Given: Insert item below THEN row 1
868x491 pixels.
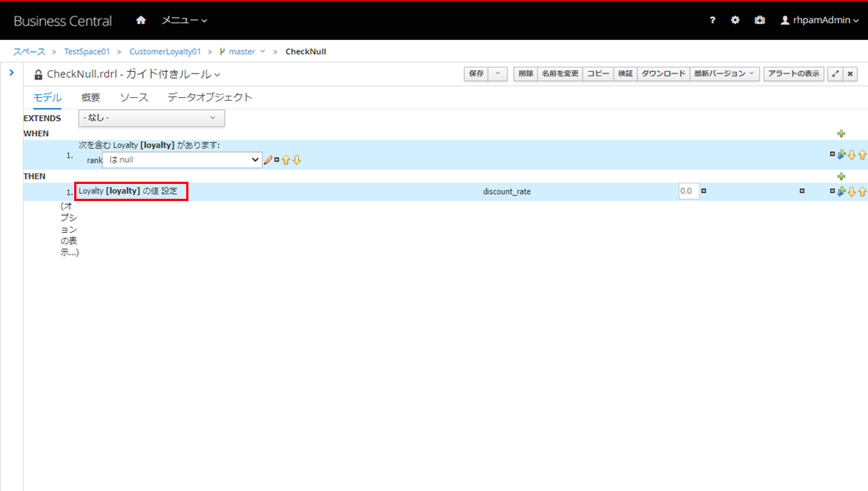Looking at the screenshot, I should tap(841, 191).
